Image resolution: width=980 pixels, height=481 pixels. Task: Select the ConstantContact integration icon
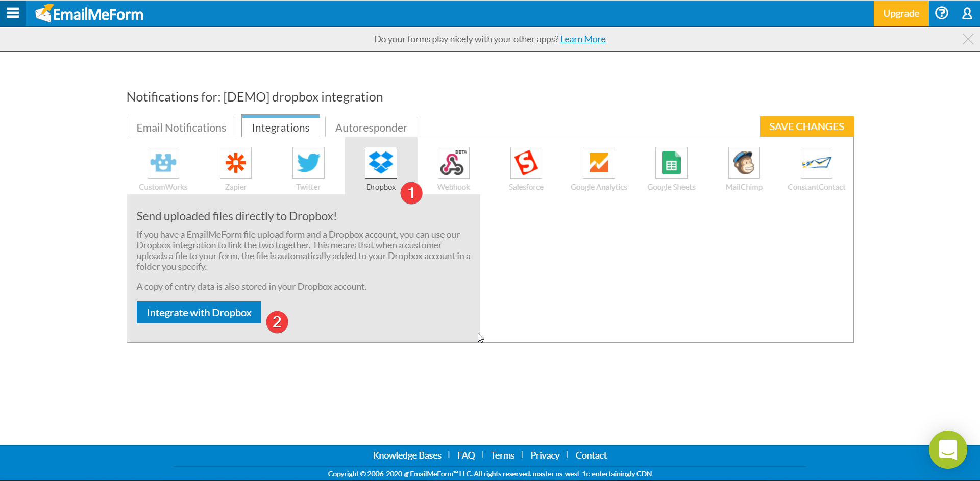coord(817,163)
